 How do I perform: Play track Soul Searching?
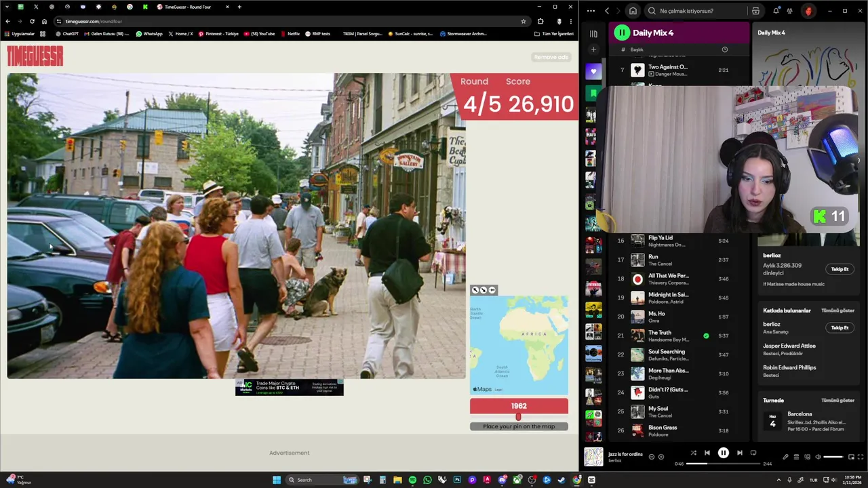coord(678,354)
